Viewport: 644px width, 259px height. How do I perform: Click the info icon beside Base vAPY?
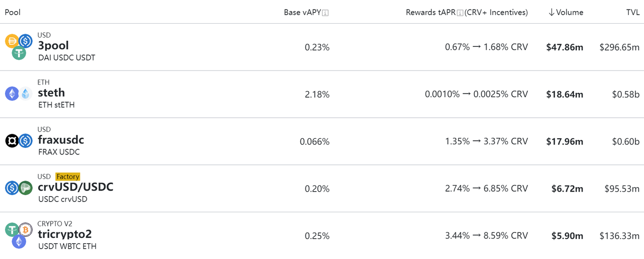pyautogui.click(x=325, y=13)
